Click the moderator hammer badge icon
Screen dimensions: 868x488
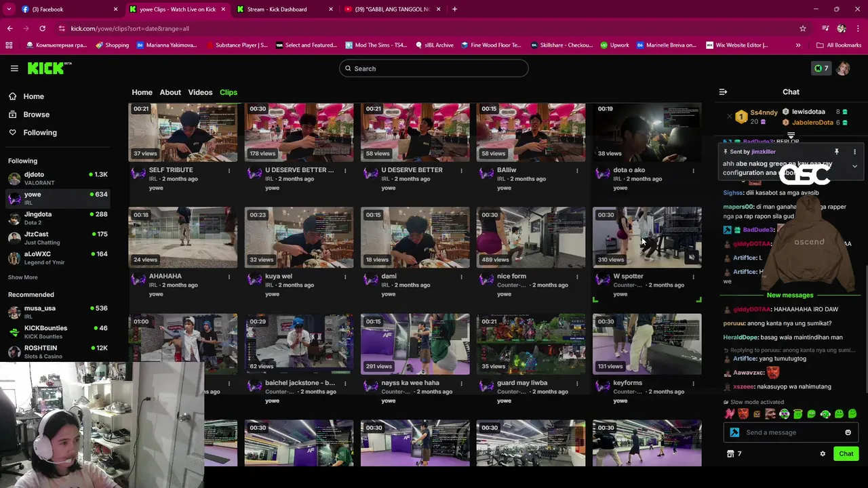734,432
